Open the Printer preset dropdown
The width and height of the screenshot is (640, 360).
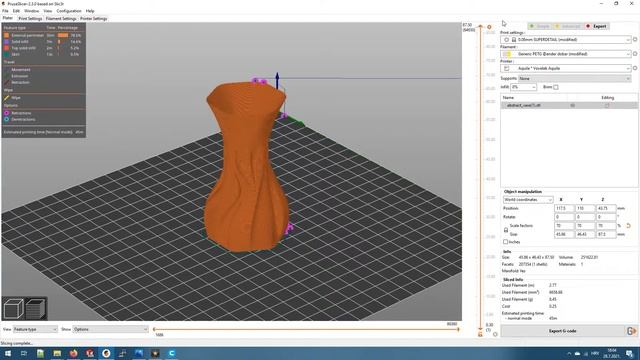566,68
